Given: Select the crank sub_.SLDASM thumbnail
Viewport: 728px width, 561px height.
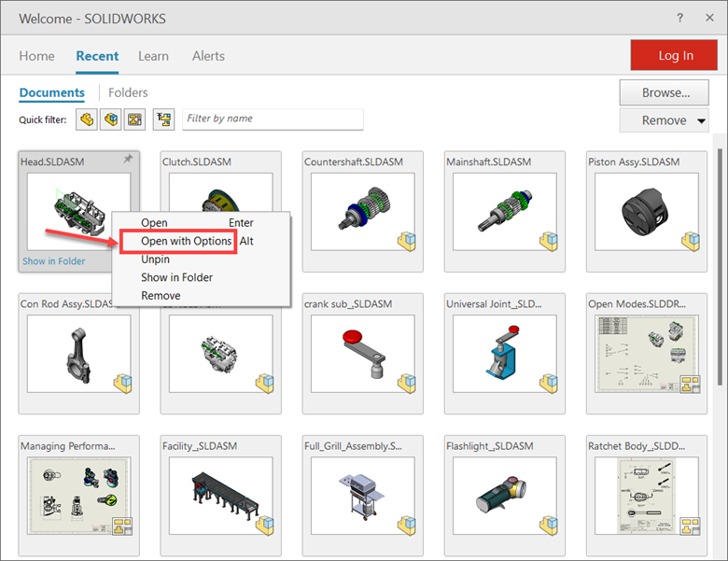Looking at the screenshot, I should (x=363, y=354).
